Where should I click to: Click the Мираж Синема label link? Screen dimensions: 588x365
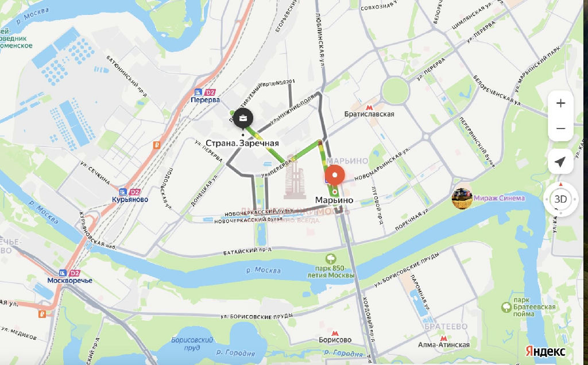pyautogui.click(x=499, y=198)
